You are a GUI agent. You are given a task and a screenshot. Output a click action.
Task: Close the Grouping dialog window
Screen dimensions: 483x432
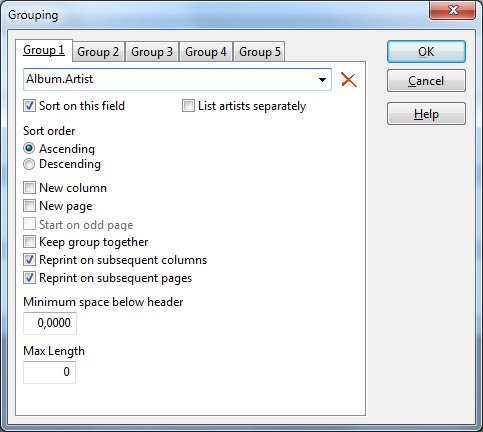(x=453, y=10)
